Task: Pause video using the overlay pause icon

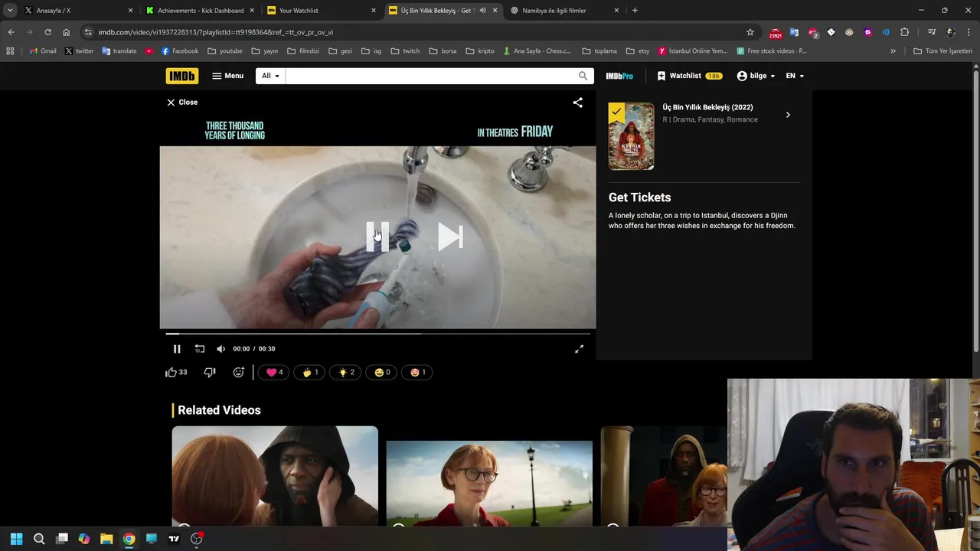Action: [x=377, y=236]
